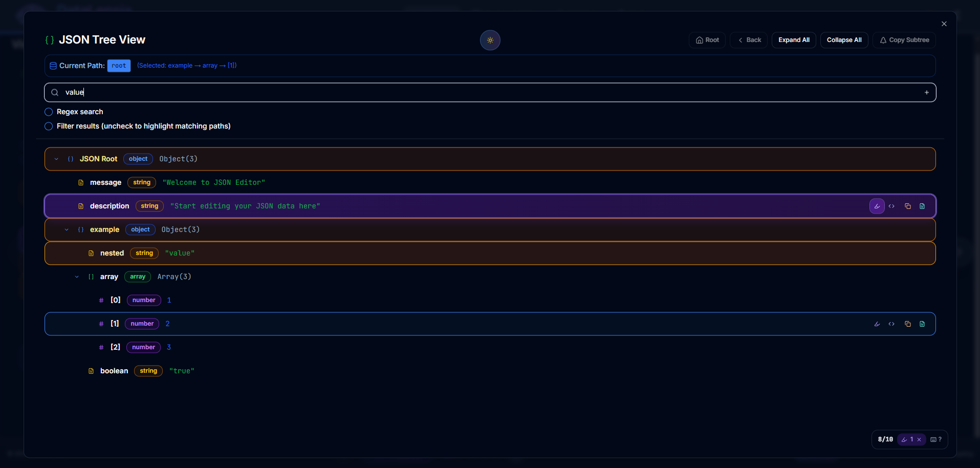Toggle the sun light/dark theme button
This screenshot has height=468, width=980.
[x=490, y=40]
